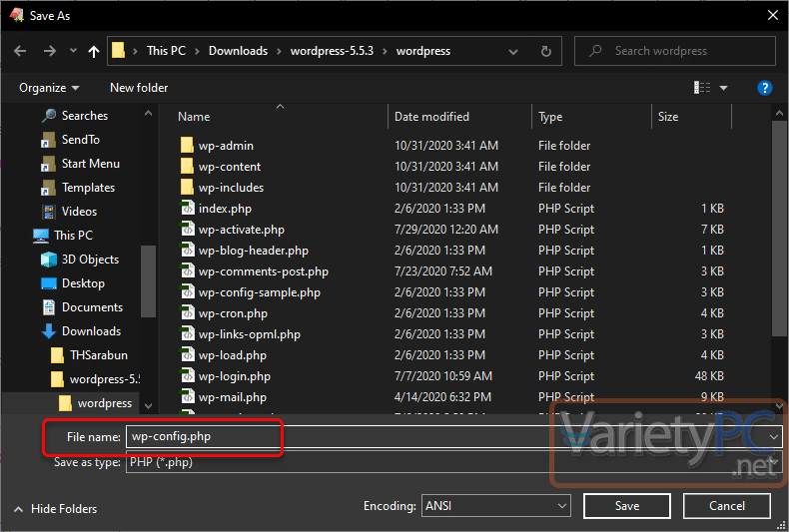The image size is (789, 532).
Task: Expand the address bar history dropdown
Action: pyautogui.click(x=512, y=51)
